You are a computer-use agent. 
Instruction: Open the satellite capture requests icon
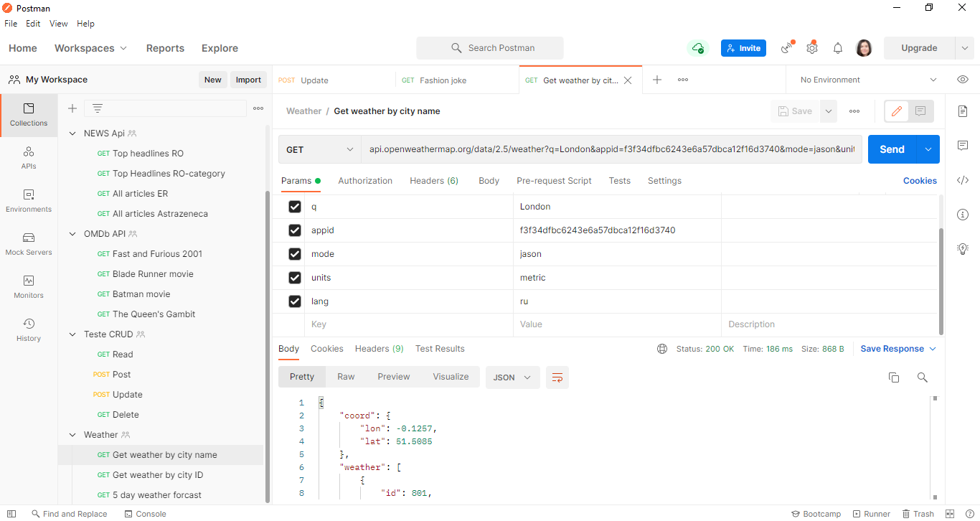tap(788, 48)
